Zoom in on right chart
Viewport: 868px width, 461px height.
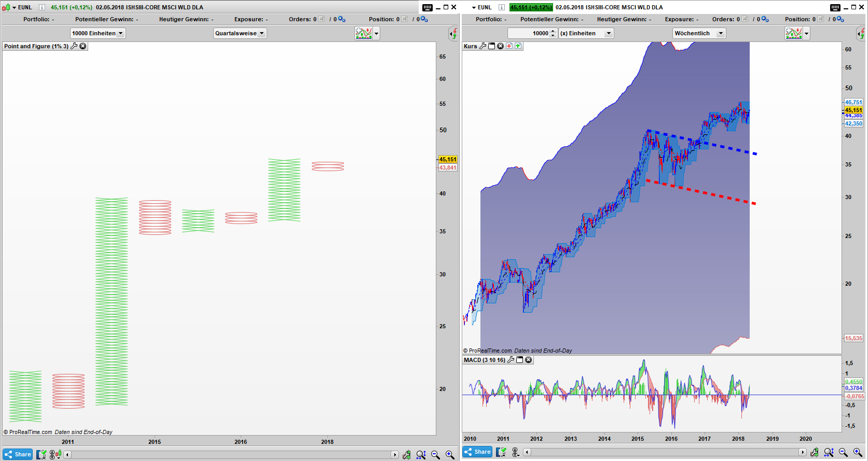858,453
